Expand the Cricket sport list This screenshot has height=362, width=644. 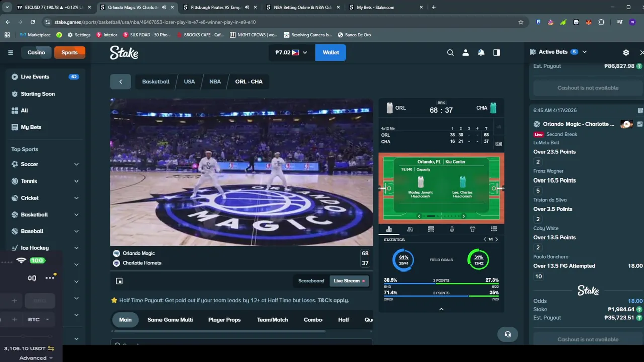[x=76, y=198]
